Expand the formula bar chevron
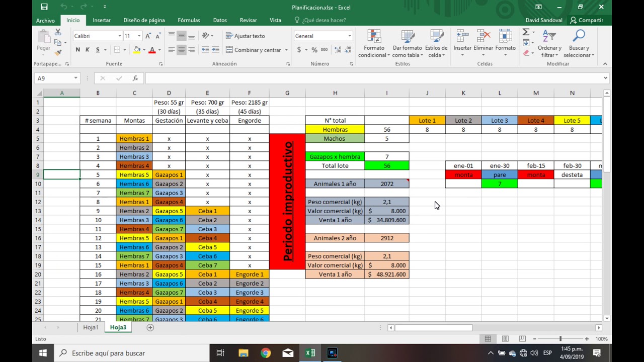The width and height of the screenshot is (644, 362). 605,78
